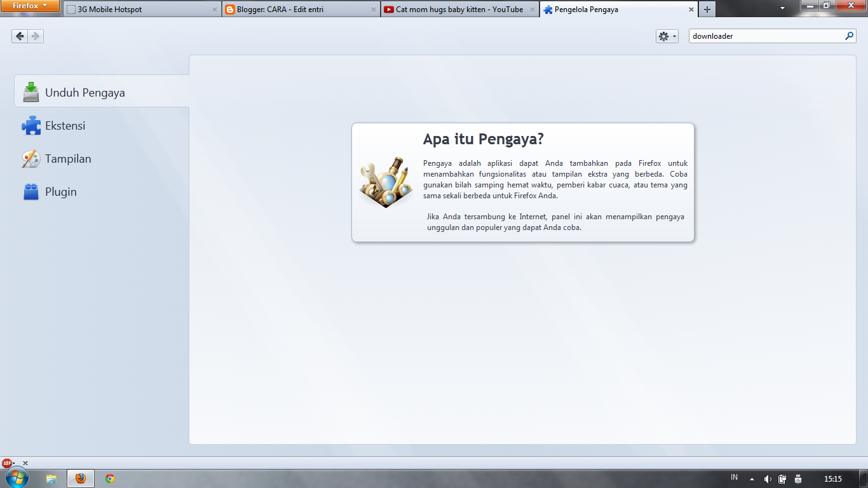Select the Ekstensi category

[102, 126]
